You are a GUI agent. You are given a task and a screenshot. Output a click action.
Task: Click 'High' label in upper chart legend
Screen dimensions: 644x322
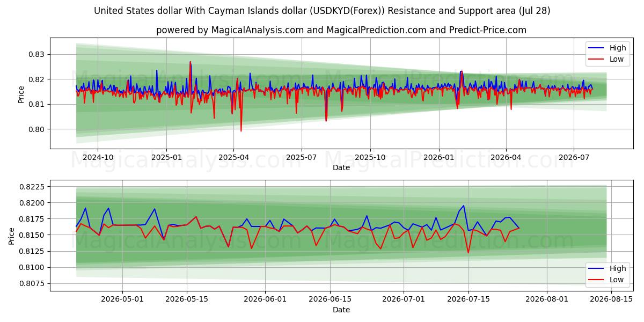tap(618, 48)
